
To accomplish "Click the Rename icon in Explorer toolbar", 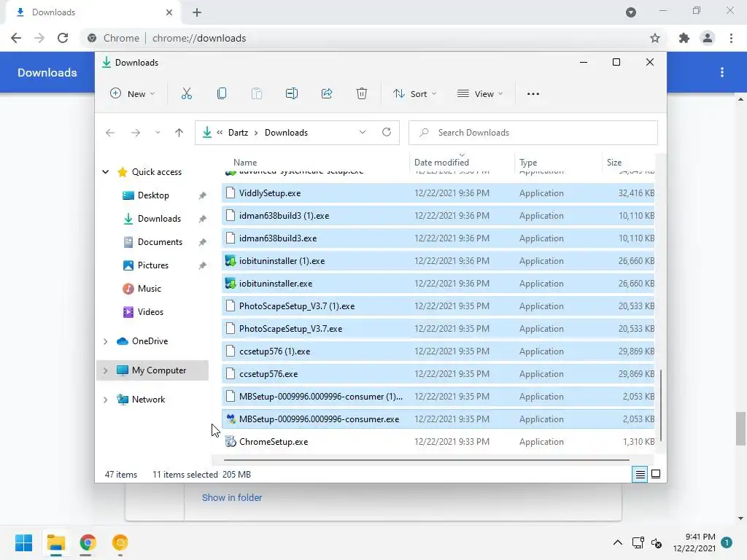I will [x=292, y=94].
